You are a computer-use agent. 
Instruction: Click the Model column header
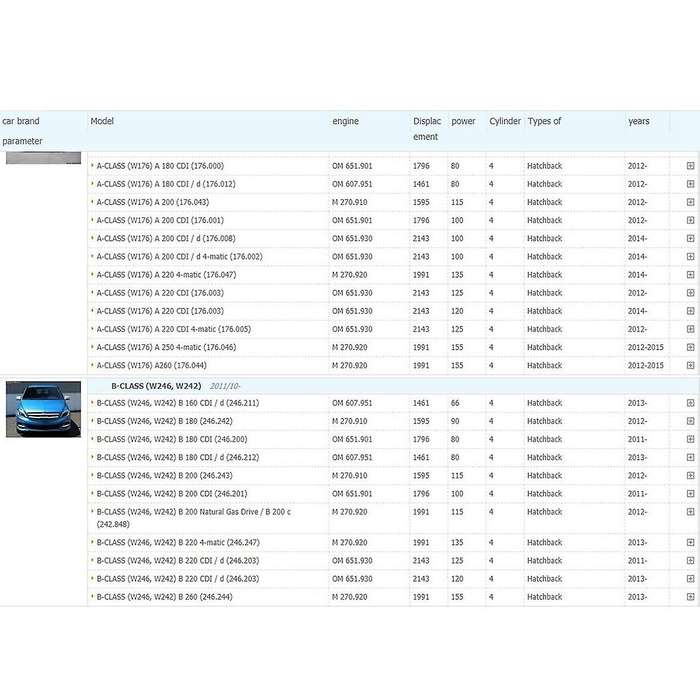coord(102,121)
